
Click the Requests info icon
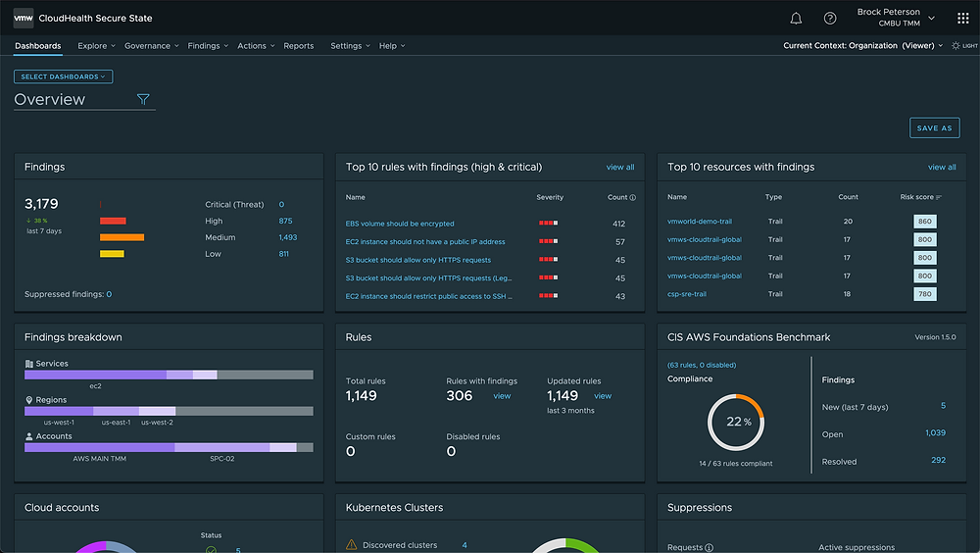point(709,548)
